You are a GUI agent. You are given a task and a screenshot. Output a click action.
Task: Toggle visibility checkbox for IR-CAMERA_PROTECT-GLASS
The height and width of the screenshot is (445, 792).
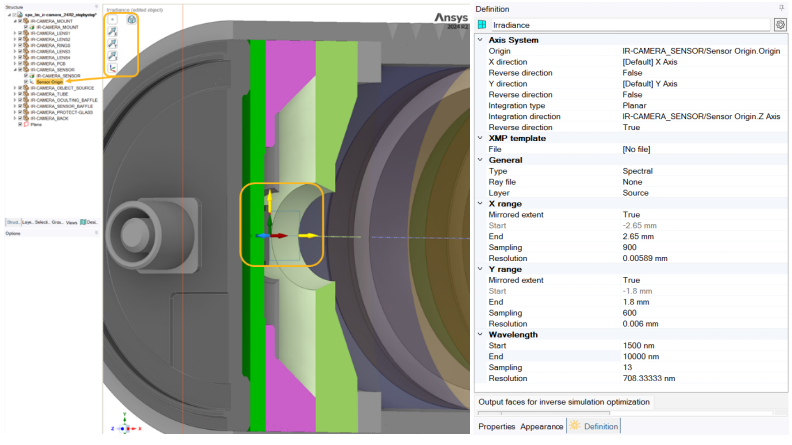[x=20, y=112]
